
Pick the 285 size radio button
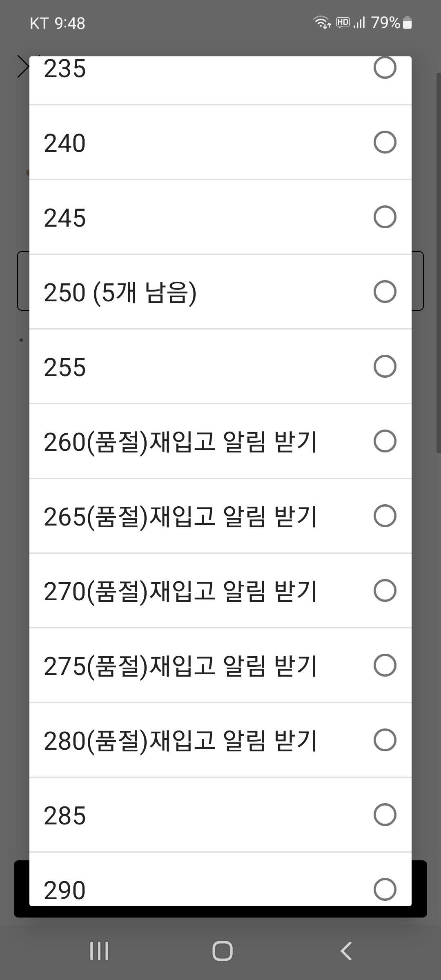point(385,815)
